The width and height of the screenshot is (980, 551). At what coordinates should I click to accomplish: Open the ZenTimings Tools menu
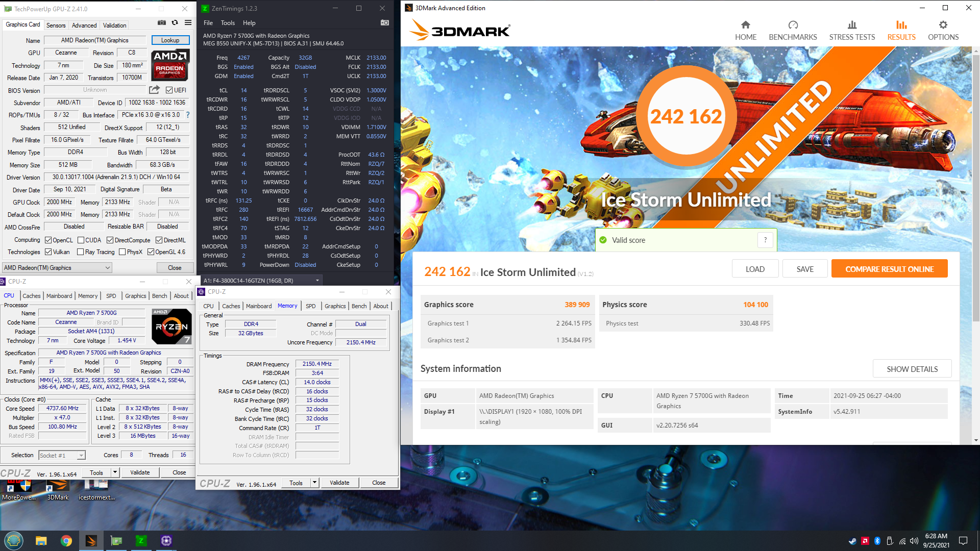[x=228, y=23]
